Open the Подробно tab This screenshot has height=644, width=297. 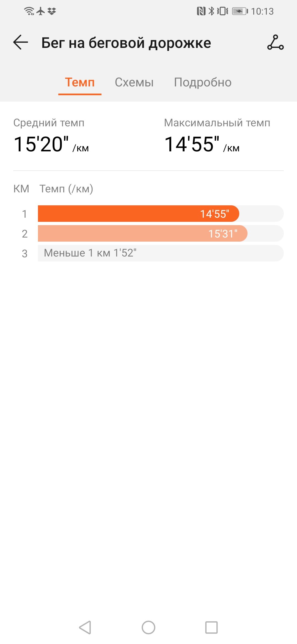point(203,82)
